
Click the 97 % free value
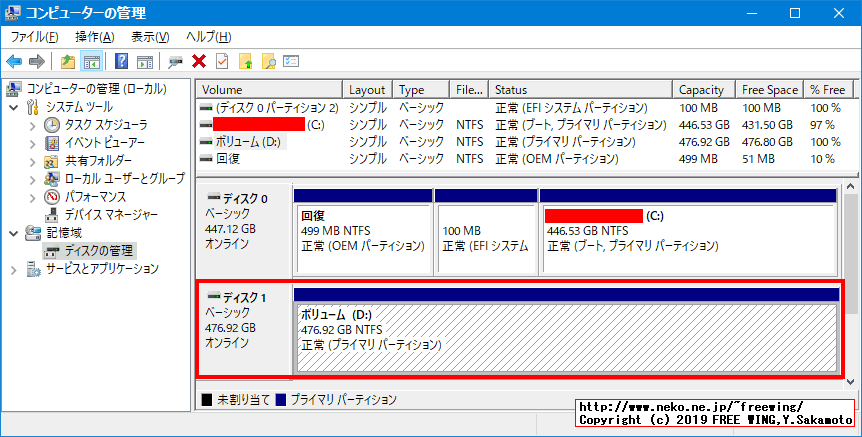(822, 125)
